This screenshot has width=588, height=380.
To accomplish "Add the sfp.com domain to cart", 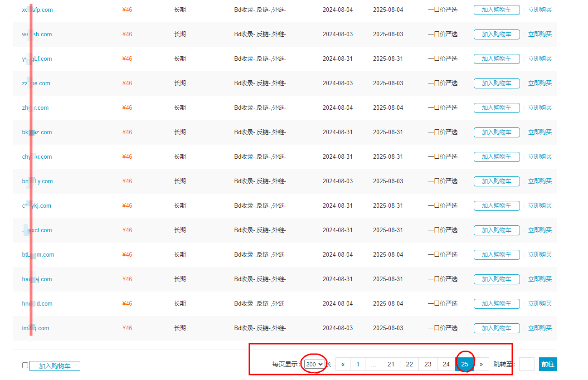I will (496, 10).
